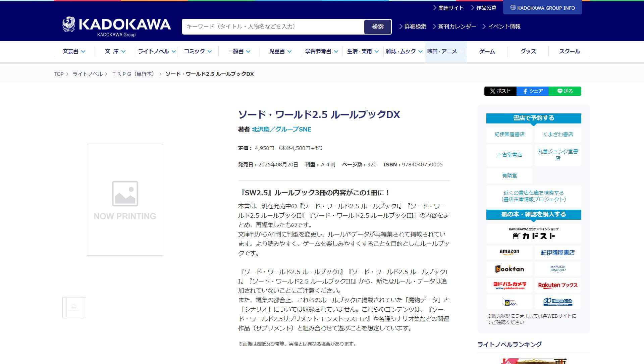This screenshot has width=644, height=364.
Task: Focus the keyword search input field
Action: click(x=273, y=27)
